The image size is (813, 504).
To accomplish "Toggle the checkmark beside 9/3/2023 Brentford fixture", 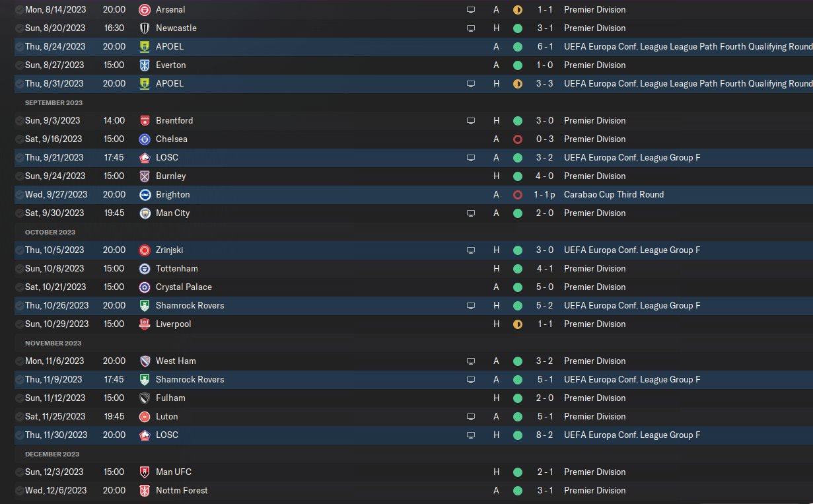I will (x=18, y=121).
